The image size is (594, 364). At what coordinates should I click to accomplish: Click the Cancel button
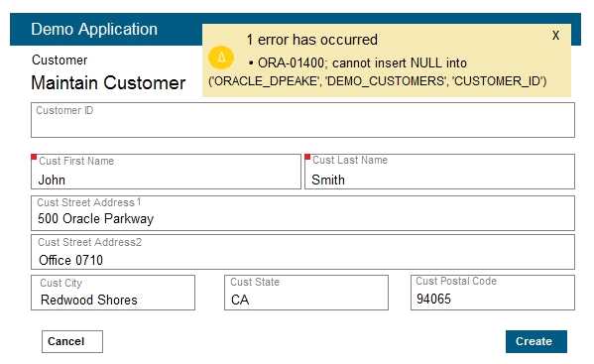tap(72, 341)
